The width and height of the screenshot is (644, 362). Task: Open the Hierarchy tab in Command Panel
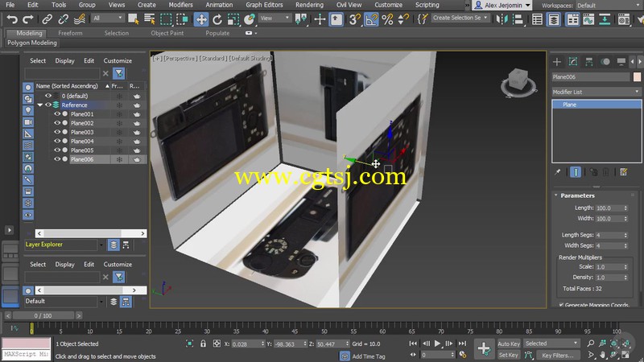pyautogui.click(x=589, y=62)
